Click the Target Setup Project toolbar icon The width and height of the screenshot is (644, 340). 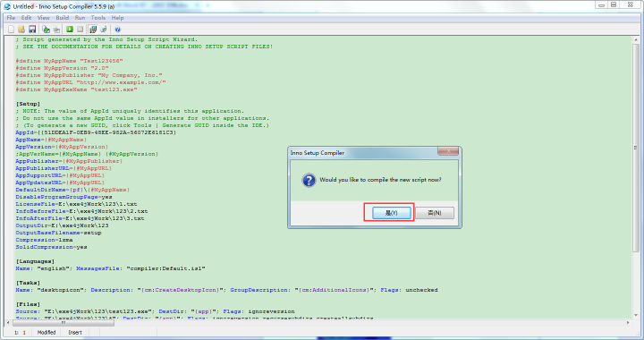(93, 30)
